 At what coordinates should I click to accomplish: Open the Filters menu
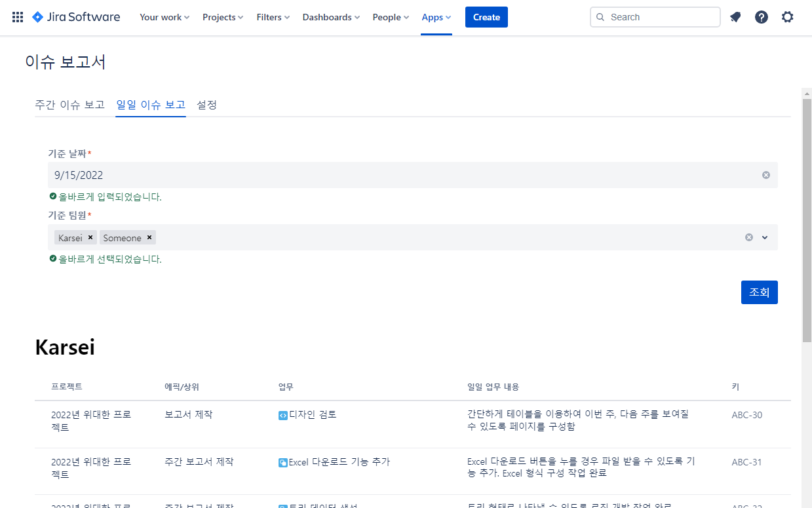click(273, 17)
